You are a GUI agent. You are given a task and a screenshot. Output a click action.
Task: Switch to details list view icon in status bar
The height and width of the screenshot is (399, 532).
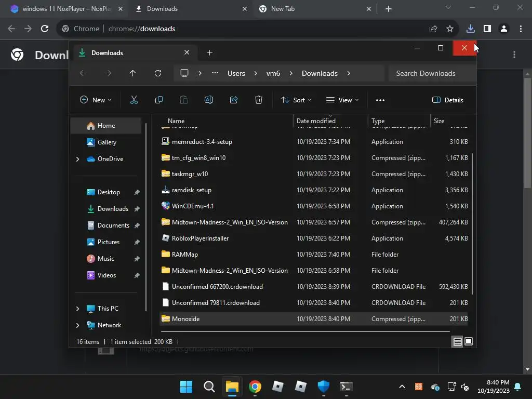click(x=457, y=341)
